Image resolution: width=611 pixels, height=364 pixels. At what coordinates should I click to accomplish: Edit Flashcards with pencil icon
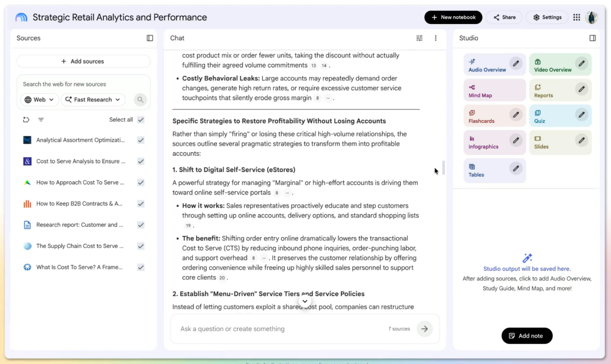point(516,115)
